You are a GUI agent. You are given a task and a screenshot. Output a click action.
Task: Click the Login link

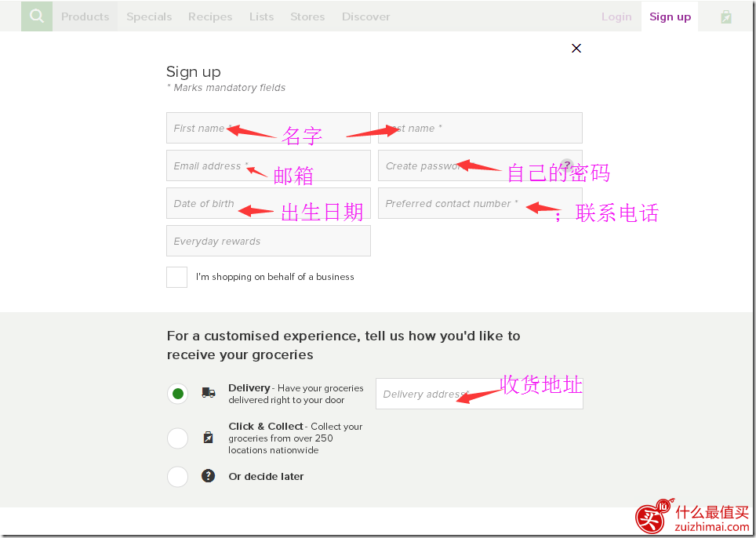(x=616, y=16)
